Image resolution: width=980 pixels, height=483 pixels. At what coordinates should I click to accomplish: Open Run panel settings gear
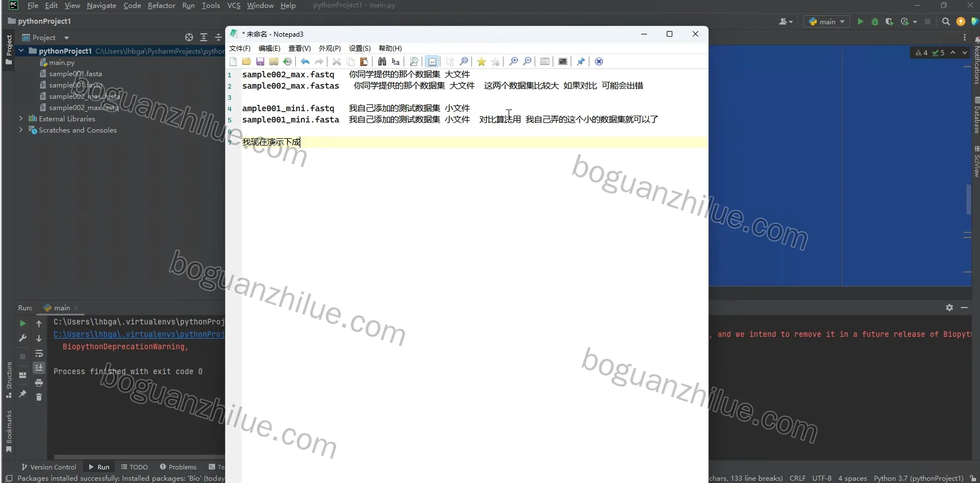coord(950,308)
